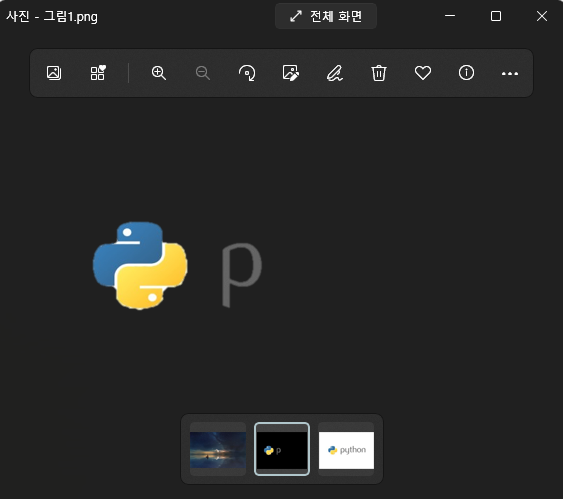Open the three-dot more options menu
The width and height of the screenshot is (563, 499).
click(x=510, y=74)
